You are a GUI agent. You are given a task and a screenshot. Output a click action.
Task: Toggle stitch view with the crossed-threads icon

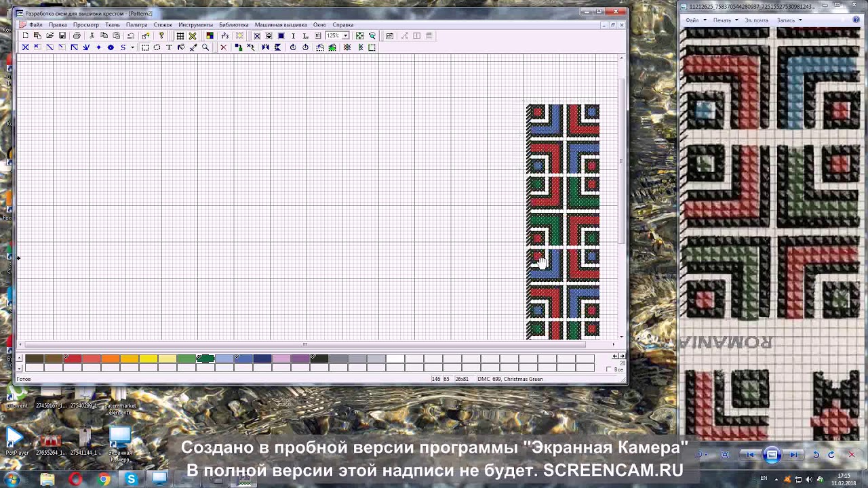[193, 36]
